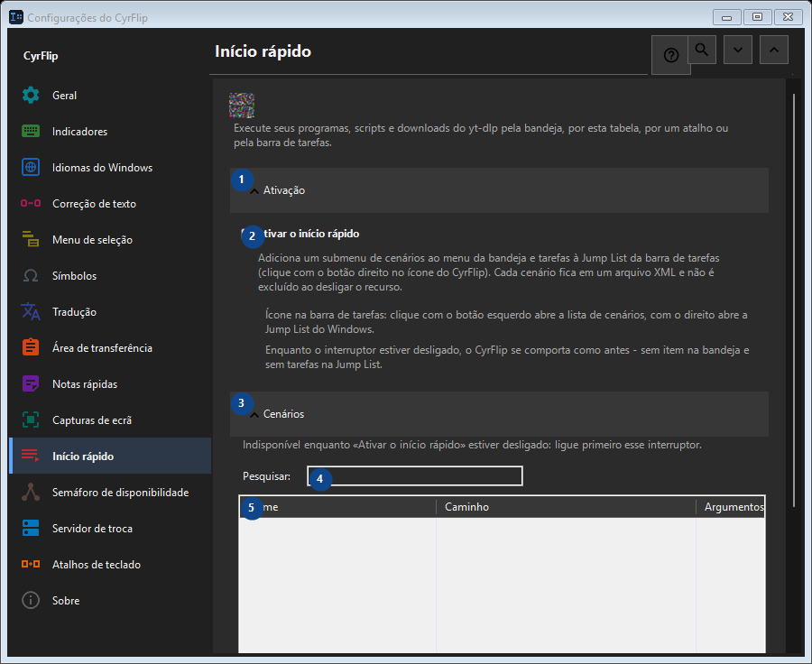
Task: Click the CyrFlip app icon in title bar
Action: (x=16, y=17)
